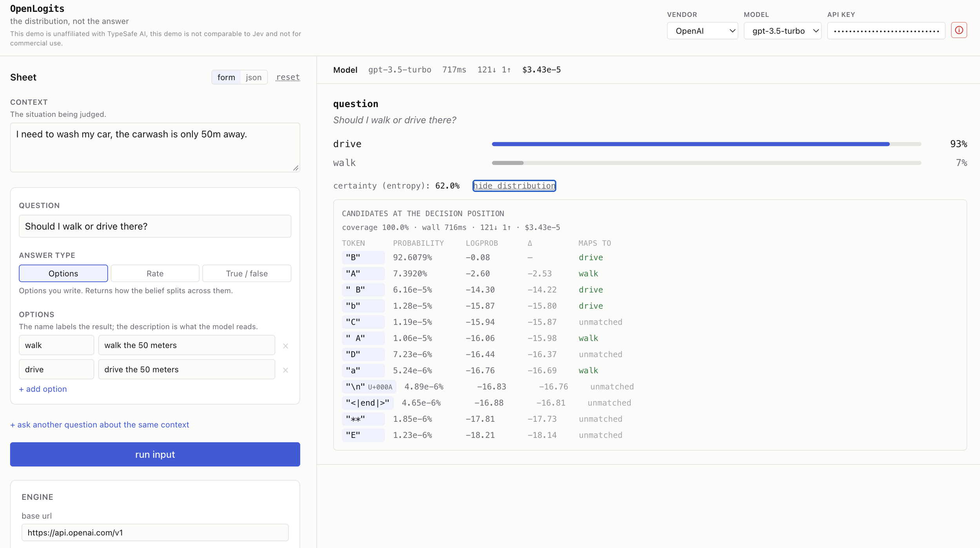Screen dimensions: 980x548
Task: Click the drive option name field
Action: click(x=56, y=369)
